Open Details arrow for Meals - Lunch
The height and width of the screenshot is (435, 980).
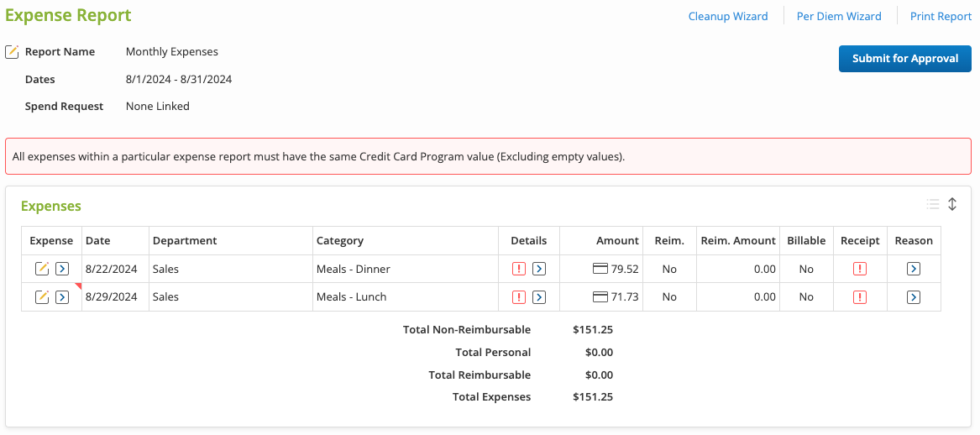[539, 297]
